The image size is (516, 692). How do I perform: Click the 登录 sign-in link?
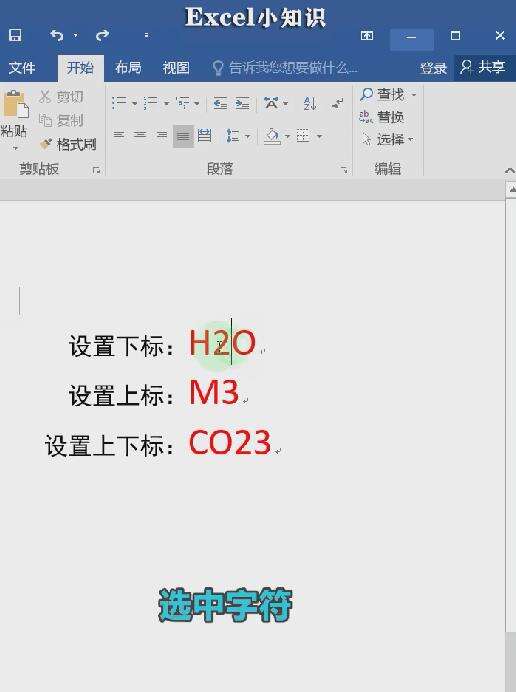point(433,68)
